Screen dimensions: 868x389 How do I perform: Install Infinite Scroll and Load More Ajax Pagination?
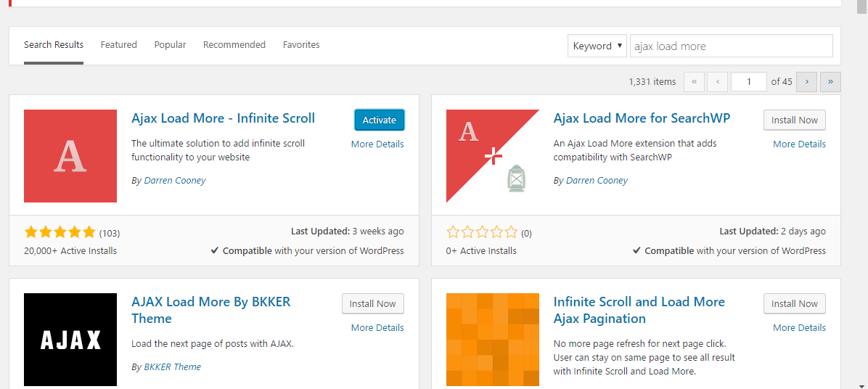pos(795,304)
